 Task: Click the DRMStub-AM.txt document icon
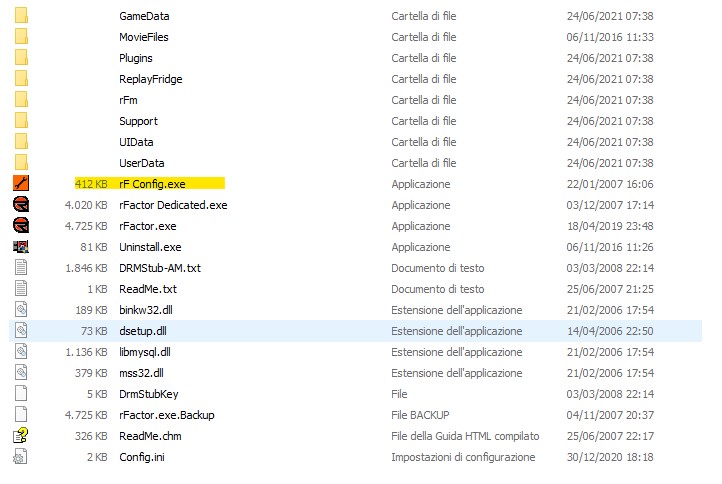click(x=21, y=268)
